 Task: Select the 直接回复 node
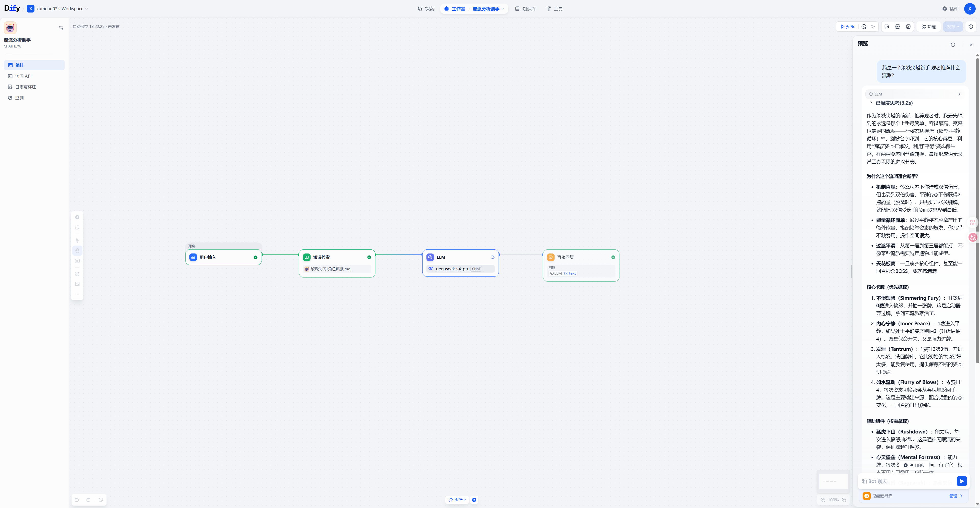coord(581,265)
